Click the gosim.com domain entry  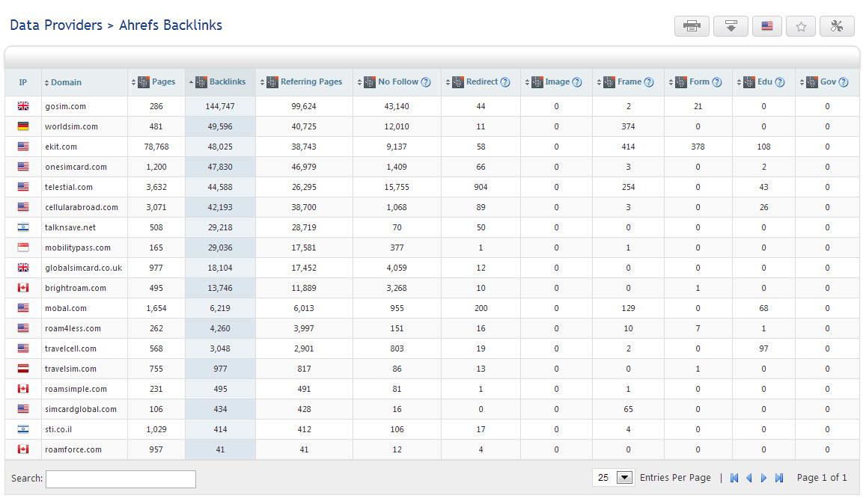[x=65, y=107]
